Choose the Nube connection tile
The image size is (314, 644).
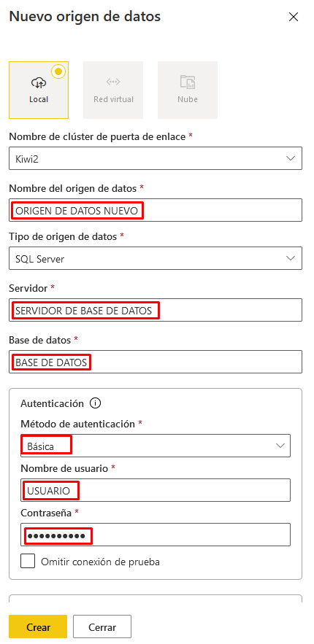click(x=188, y=90)
